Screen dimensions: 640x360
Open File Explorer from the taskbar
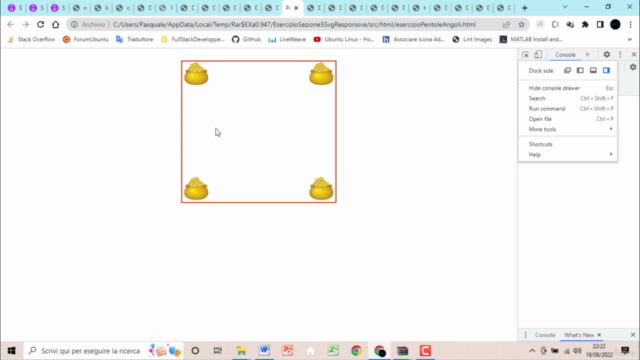(241, 351)
